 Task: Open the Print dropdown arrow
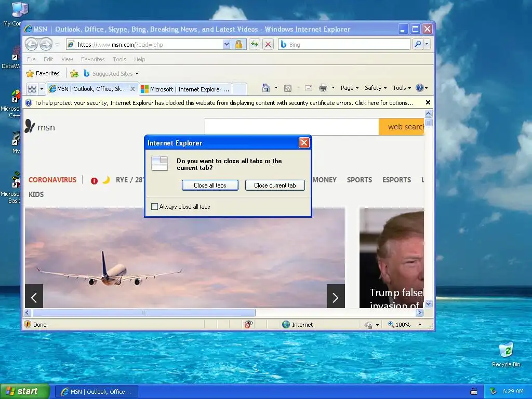point(333,88)
